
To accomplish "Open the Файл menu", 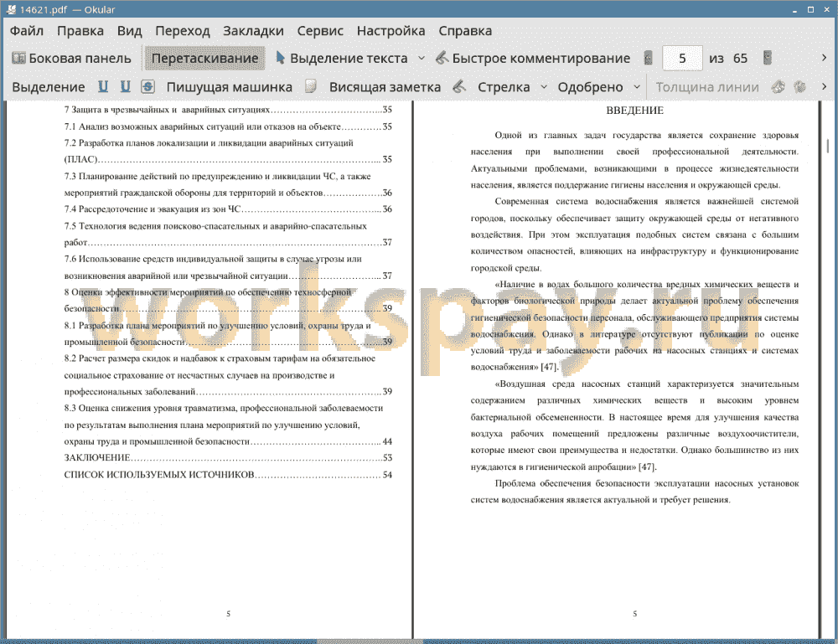I will [x=27, y=31].
